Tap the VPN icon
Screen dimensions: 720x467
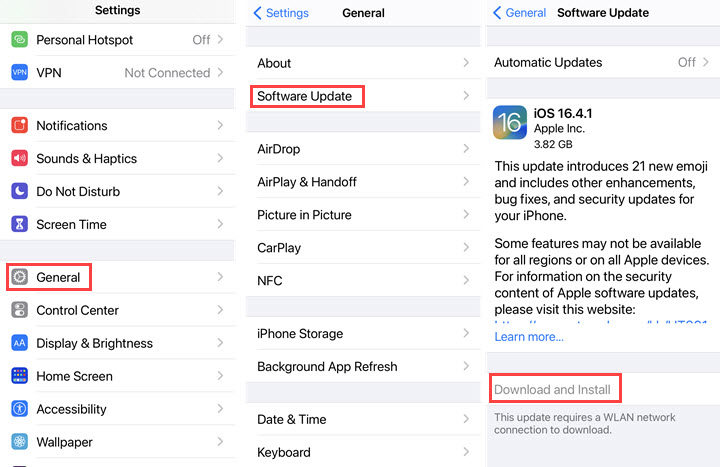click(19, 73)
